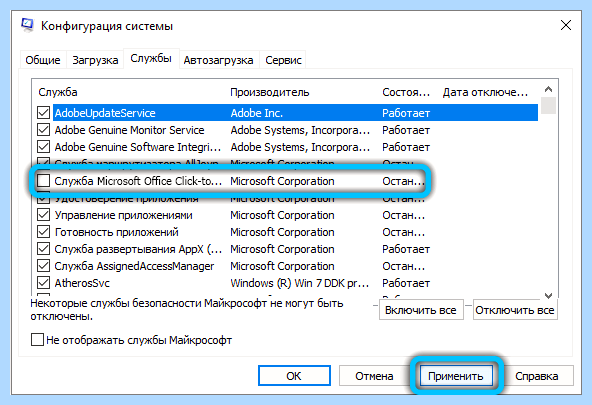Uncheck the AdobeUpdateService checkbox

tap(43, 113)
